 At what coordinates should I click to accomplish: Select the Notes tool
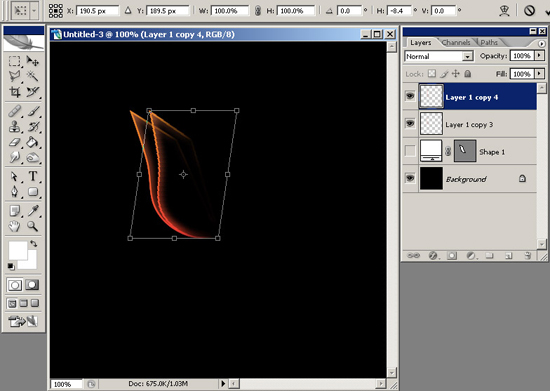click(14, 211)
